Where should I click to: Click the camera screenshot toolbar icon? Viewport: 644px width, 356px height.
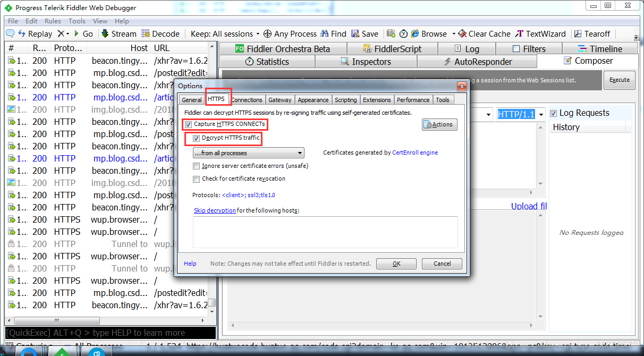[391, 33]
